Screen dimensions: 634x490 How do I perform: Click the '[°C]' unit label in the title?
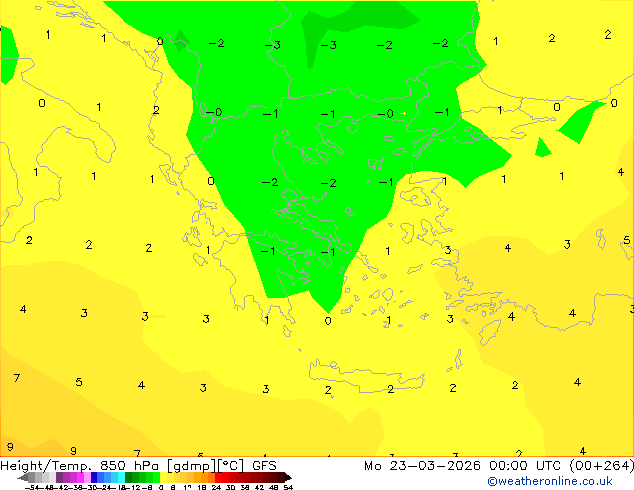pyautogui.click(x=231, y=466)
